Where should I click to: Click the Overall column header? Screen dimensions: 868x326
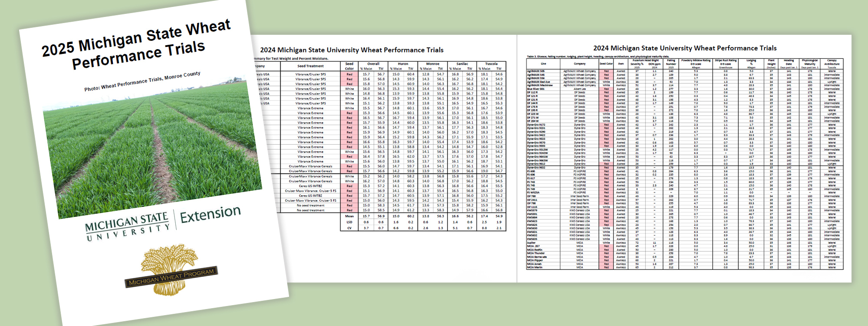point(373,64)
